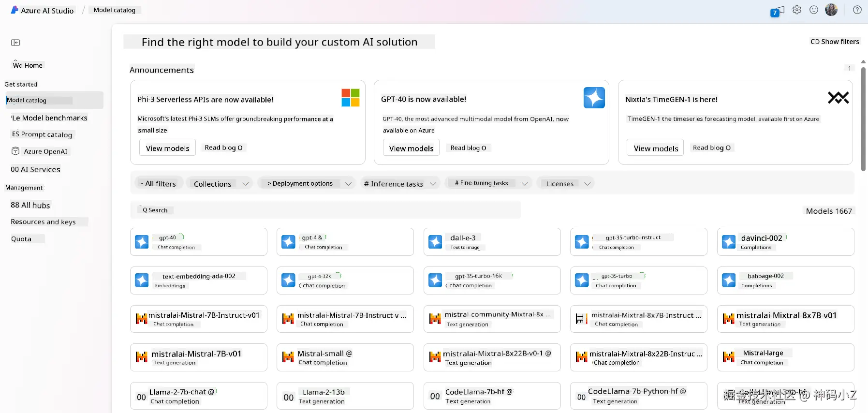Click the Azure AI Studio logo

[x=15, y=10]
